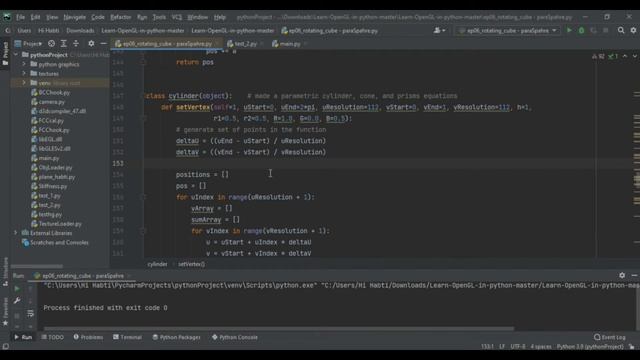Open the VCS menu
The width and height of the screenshot is (640, 360).
[177, 17]
